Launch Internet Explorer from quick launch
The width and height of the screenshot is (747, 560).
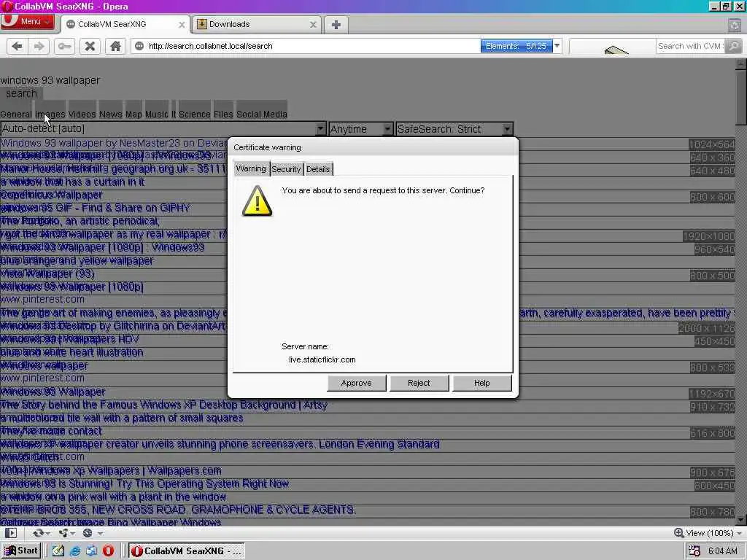pos(75,551)
